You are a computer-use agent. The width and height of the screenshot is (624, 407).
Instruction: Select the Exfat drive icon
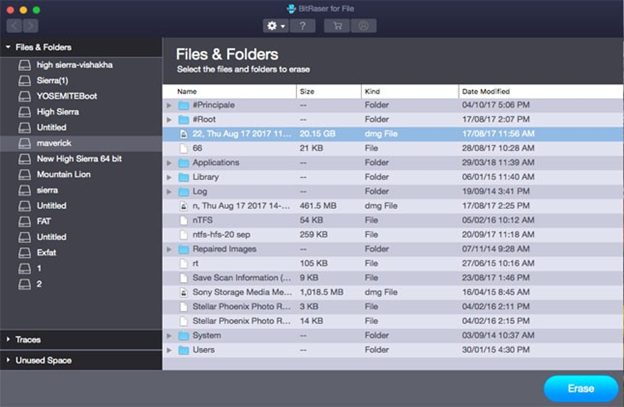pyautogui.click(x=24, y=253)
